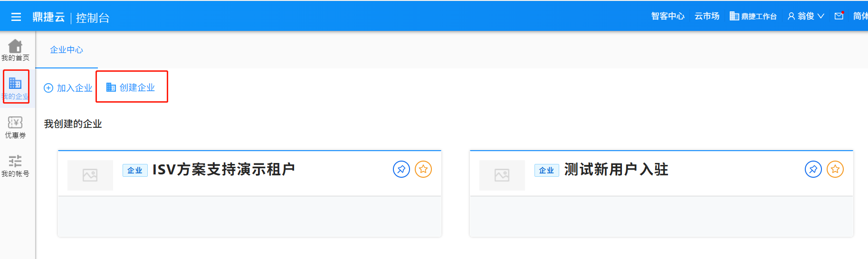Switch to the 企业中心 tab

[x=67, y=50]
